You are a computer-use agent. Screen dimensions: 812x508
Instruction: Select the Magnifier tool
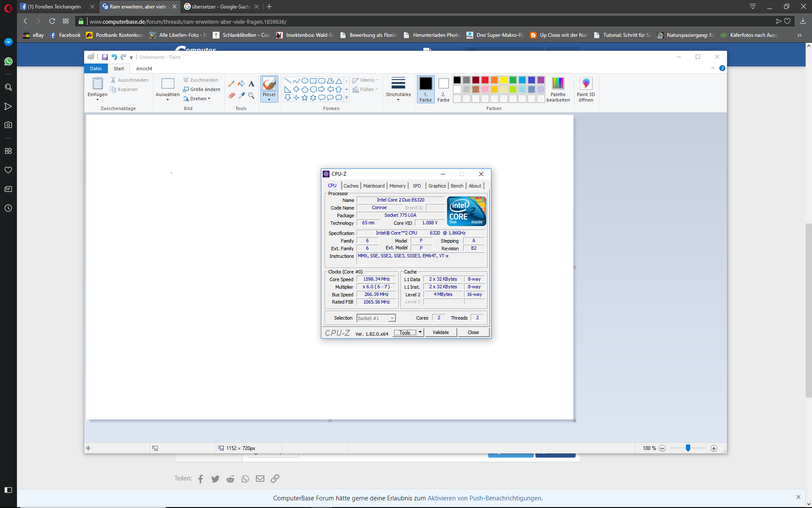(251, 96)
